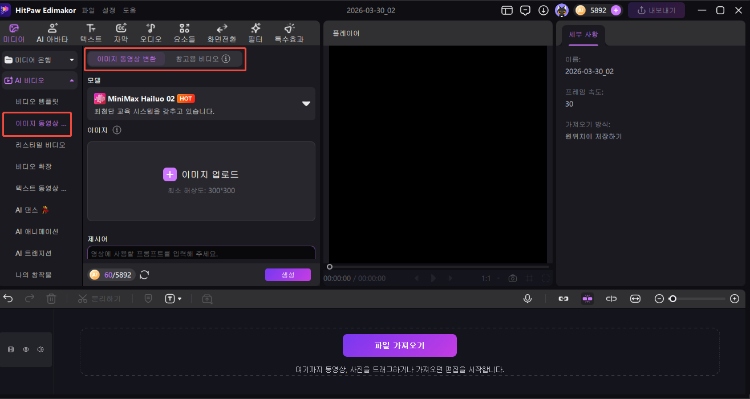Open the 설정 menu in title bar
Viewport: 750px width, 399px height.
[109, 11]
